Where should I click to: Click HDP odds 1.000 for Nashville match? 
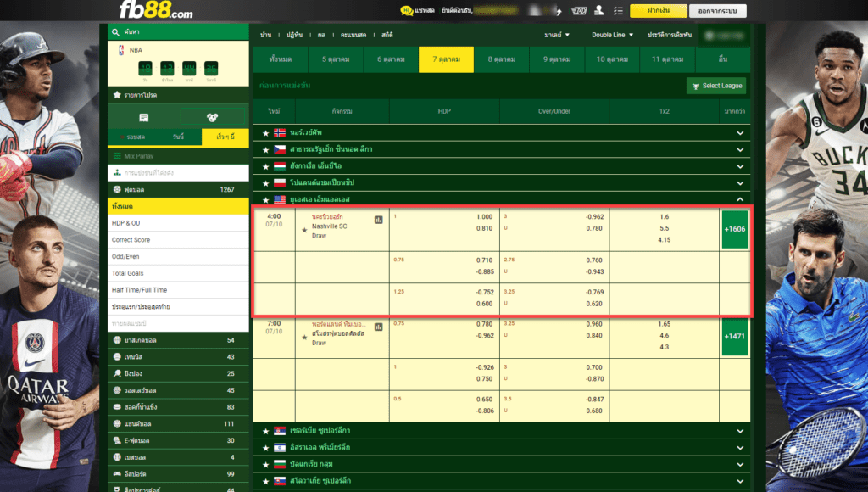[x=484, y=216]
